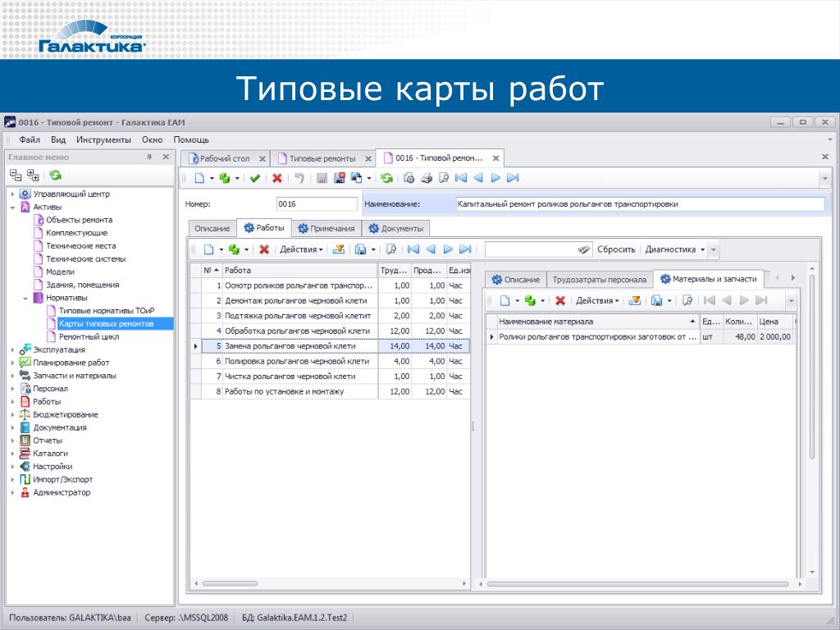Open the Помощь menu
Screen dimensions: 840x630
coord(191,139)
